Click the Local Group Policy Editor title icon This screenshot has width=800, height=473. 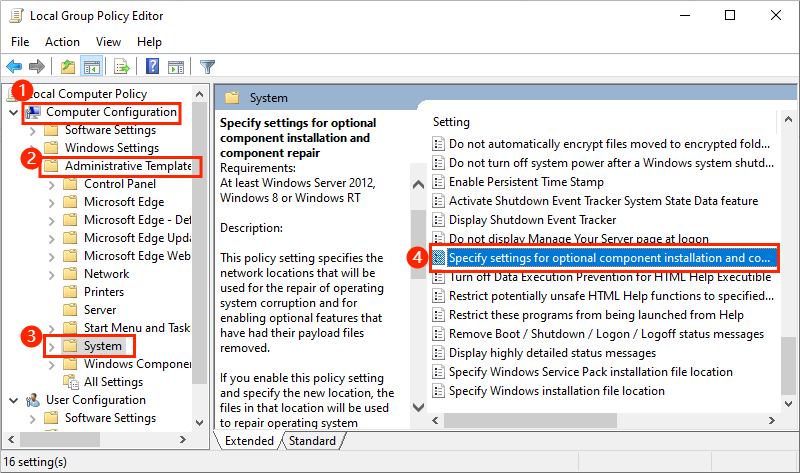coord(16,16)
